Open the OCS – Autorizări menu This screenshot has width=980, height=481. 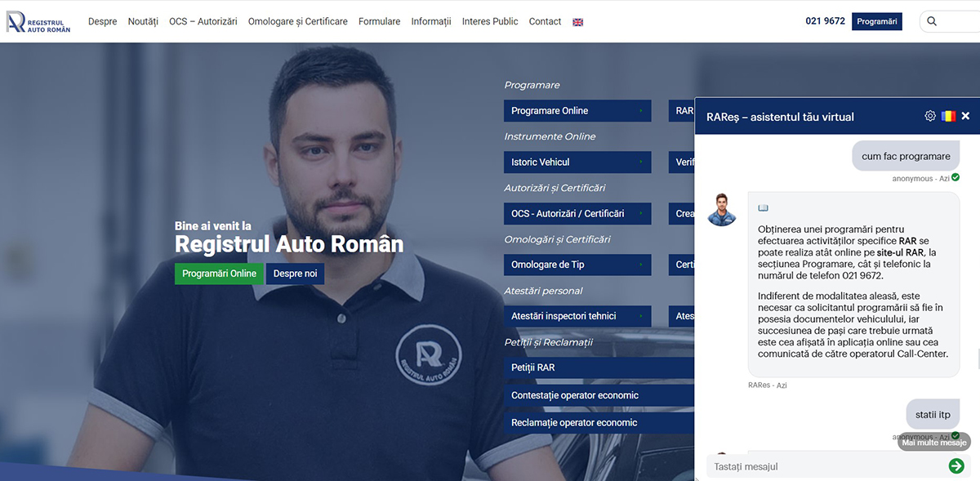coord(203,21)
